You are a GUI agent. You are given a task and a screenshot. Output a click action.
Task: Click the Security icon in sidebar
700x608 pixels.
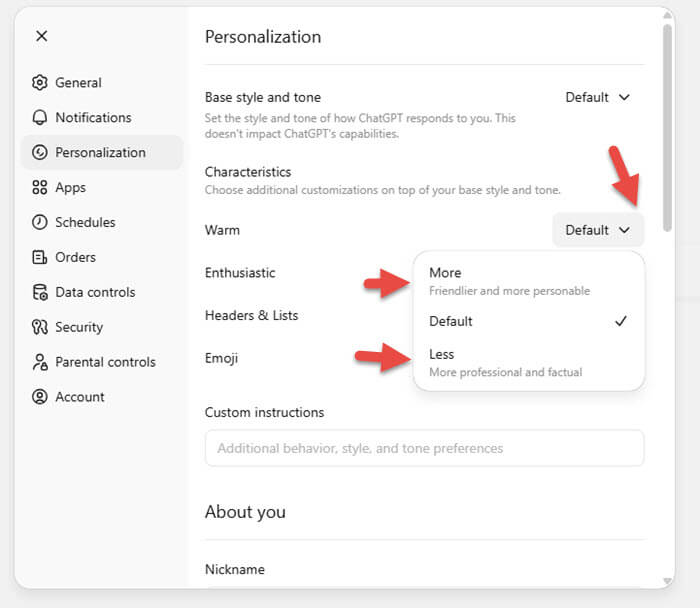point(40,328)
